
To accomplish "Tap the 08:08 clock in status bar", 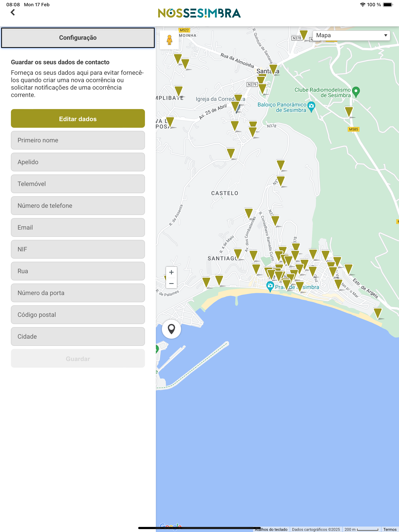I will [x=13, y=4].
